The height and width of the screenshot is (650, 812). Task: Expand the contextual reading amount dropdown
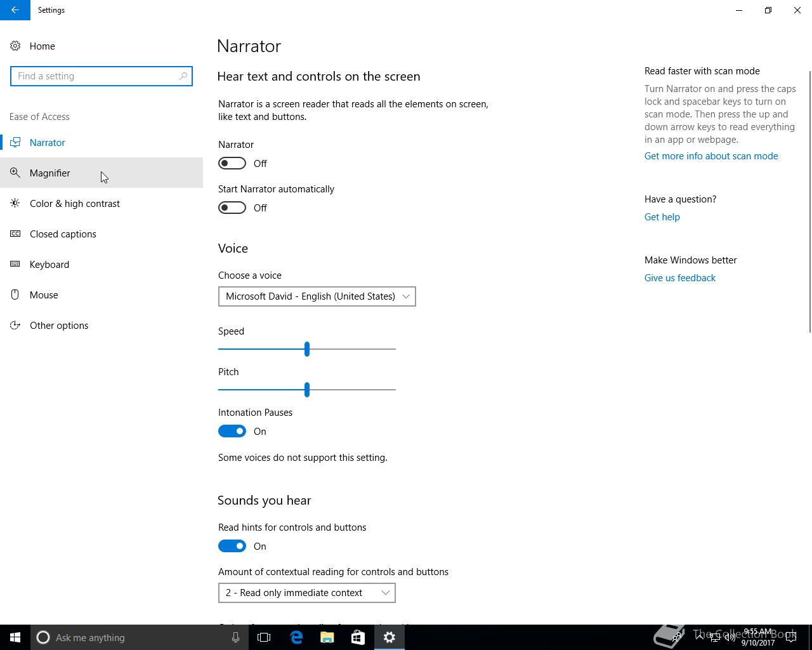coord(307,593)
